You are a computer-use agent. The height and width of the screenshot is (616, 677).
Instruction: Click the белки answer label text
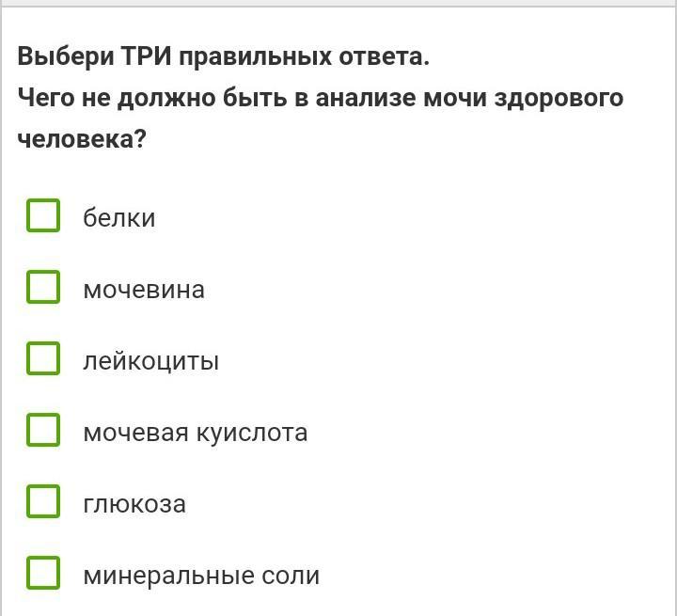point(118,218)
